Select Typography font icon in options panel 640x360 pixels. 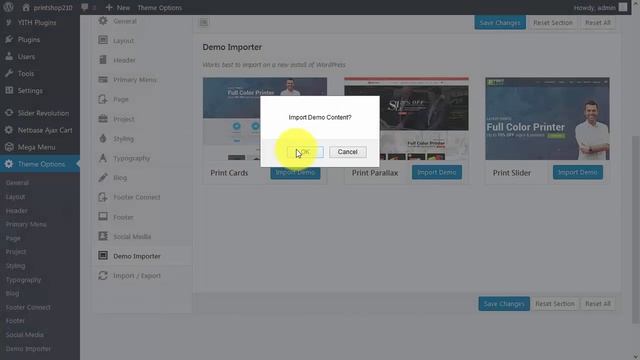tap(103, 158)
